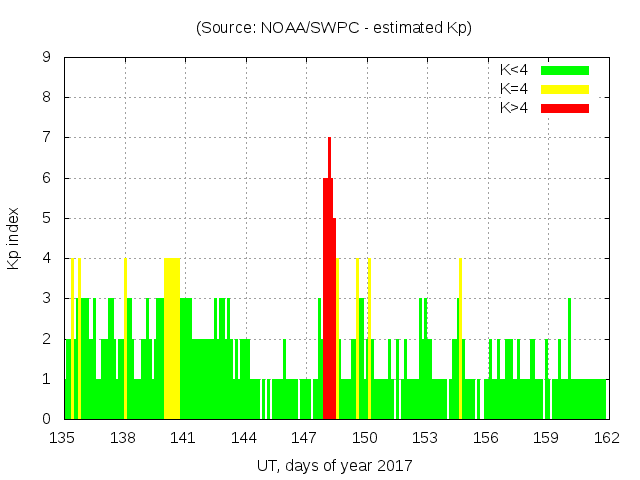Screen dimensions: 640x480
Task: Click the x-axis tick label 162
Action: pyautogui.click(x=606, y=437)
